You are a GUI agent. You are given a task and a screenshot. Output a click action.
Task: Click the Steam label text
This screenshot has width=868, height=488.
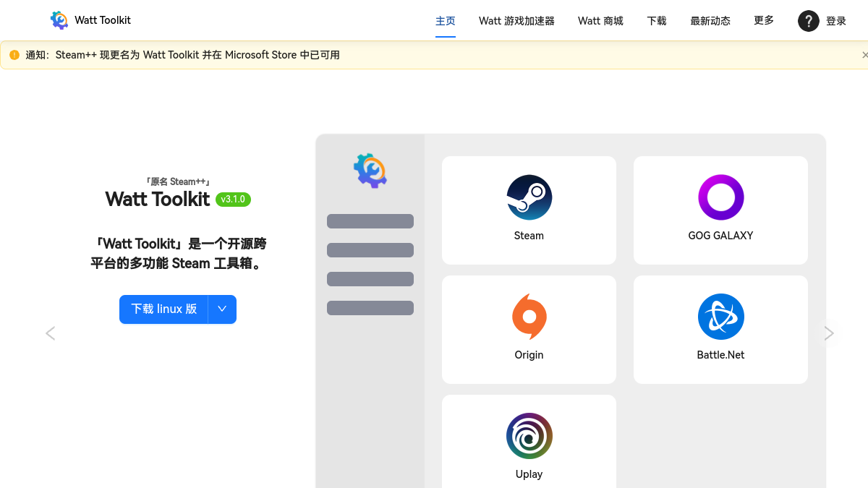tap(529, 236)
